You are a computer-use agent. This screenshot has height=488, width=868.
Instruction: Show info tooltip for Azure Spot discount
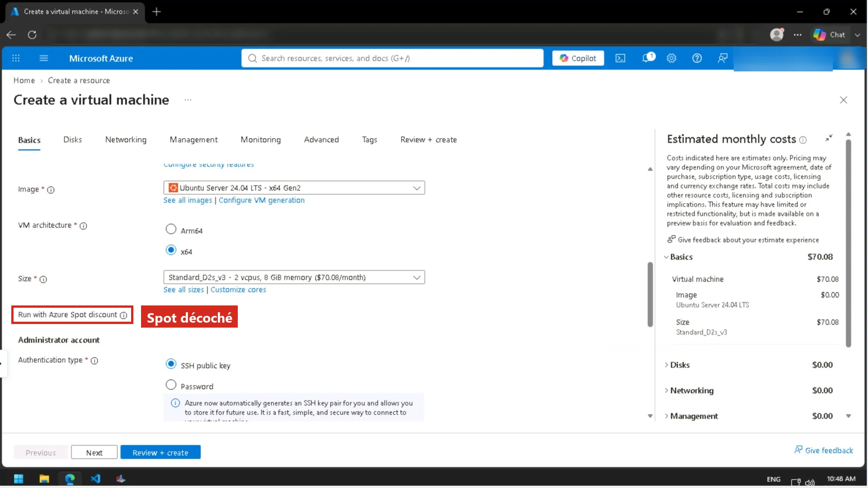pos(123,315)
